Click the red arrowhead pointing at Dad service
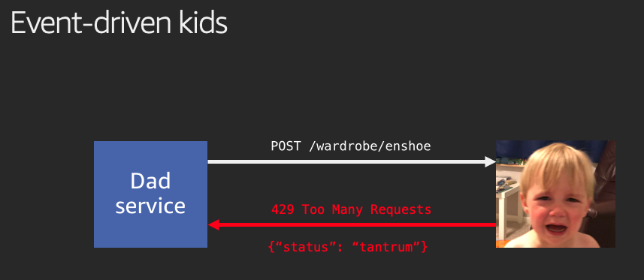This screenshot has width=644, height=280. click(x=213, y=224)
